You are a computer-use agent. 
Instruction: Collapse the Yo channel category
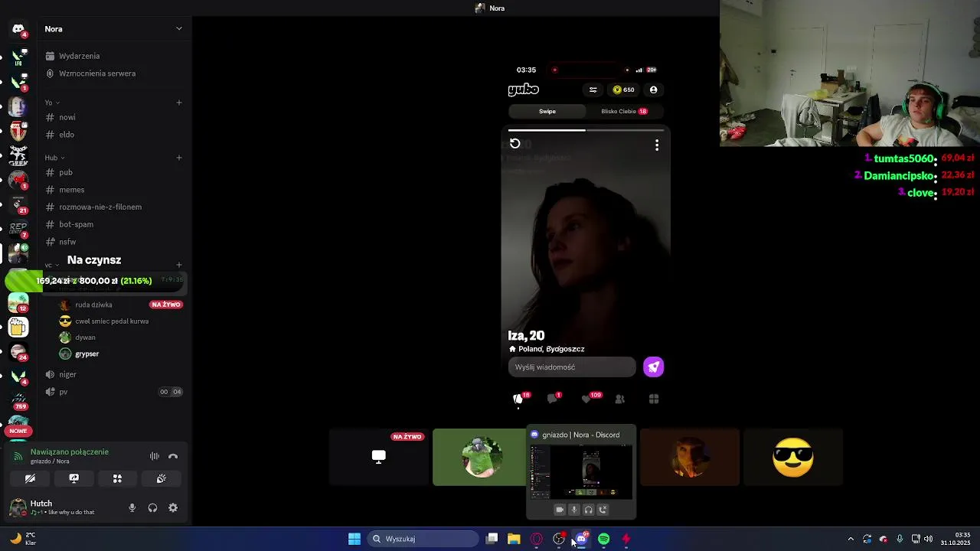pos(52,103)
